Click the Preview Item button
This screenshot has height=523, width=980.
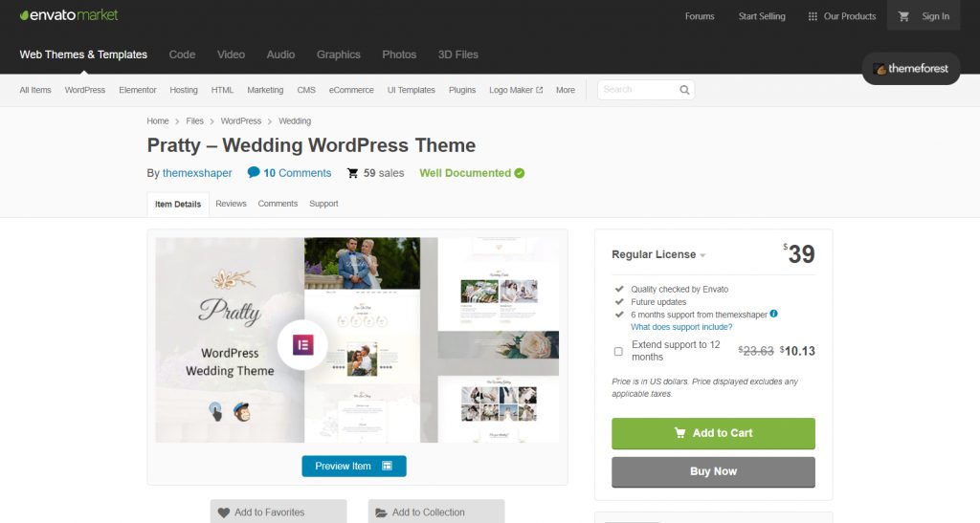tap(354, 467)
